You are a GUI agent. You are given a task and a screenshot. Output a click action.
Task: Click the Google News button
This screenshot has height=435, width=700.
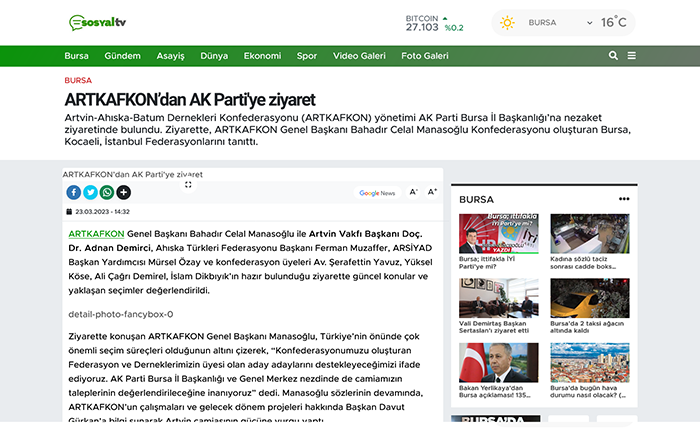377,193
